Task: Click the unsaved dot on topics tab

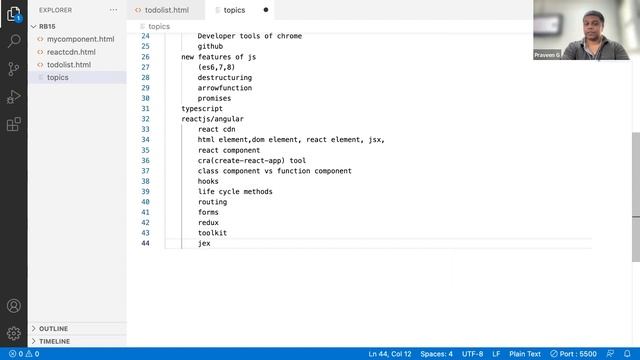Action: [x=266, y=10]
